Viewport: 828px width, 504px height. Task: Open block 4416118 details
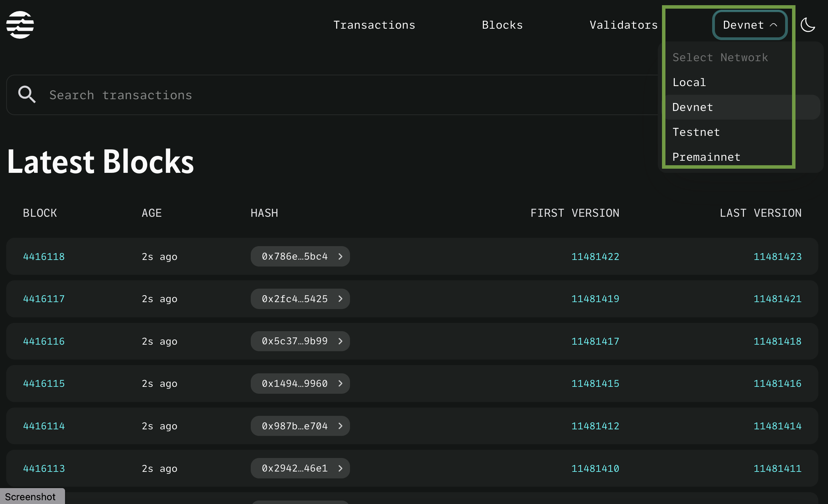click(44, 256)
